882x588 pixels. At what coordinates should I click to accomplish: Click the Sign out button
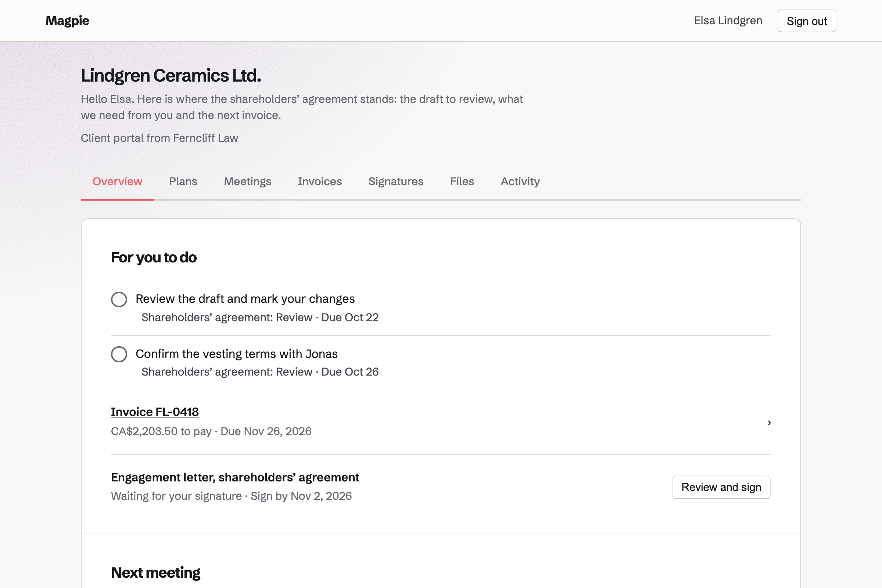click(x=807, y=21)
